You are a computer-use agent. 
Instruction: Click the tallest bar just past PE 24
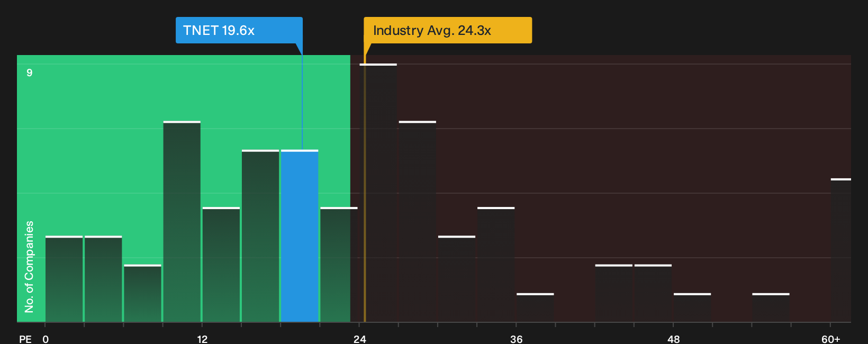378,193
